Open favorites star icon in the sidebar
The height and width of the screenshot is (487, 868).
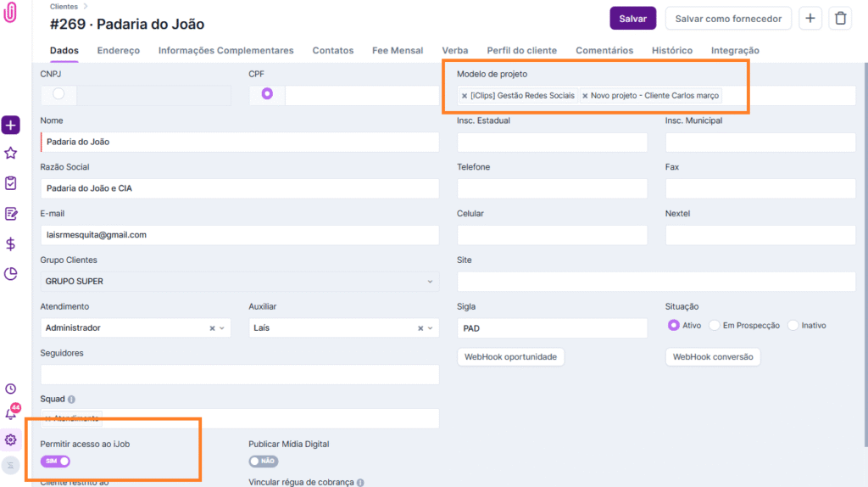coord(10,154)
